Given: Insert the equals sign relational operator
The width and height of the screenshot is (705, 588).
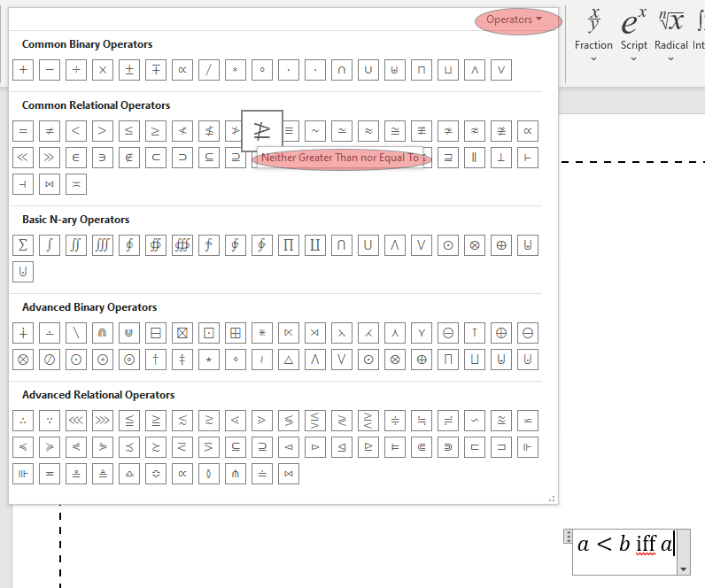Looking at the screenshot, I should pos(23,131).
